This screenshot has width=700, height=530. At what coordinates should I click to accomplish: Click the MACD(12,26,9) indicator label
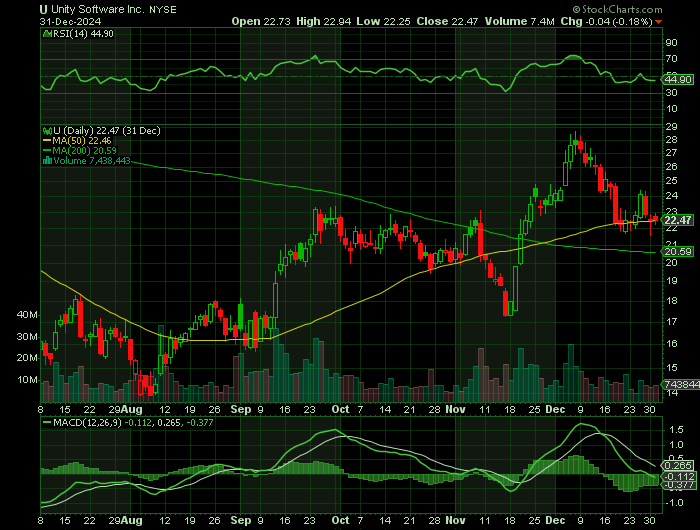tap(87, 422)
